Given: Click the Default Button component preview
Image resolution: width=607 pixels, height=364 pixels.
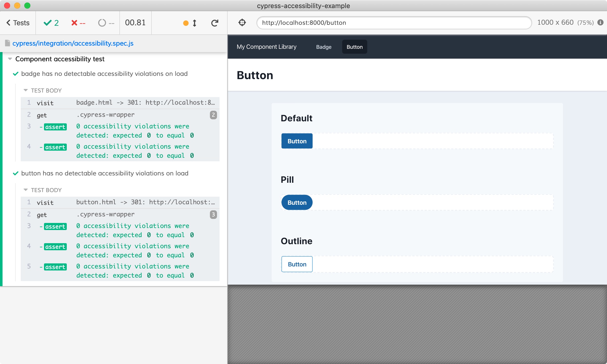Looking at the screenshot, I should [x=297, y=141].
